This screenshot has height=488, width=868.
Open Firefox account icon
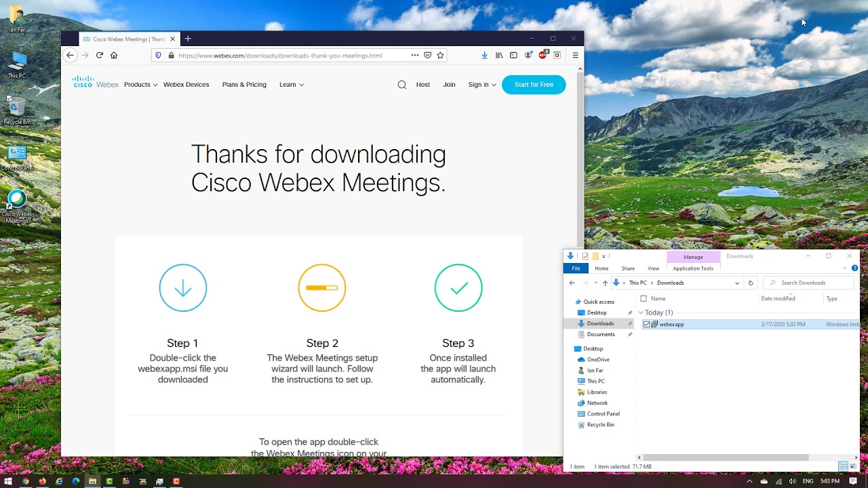click(528, 56)
